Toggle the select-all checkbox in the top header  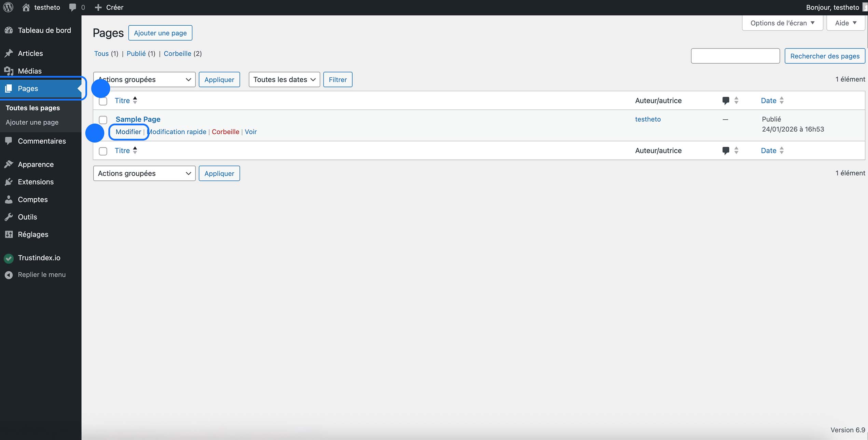tap(103, 101)
